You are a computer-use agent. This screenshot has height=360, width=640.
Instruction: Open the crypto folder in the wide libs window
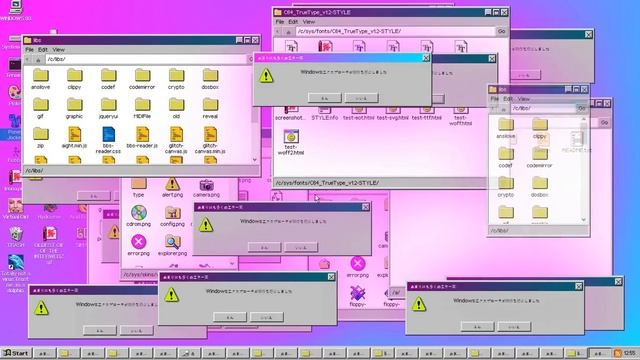click(x=176, y=79)
